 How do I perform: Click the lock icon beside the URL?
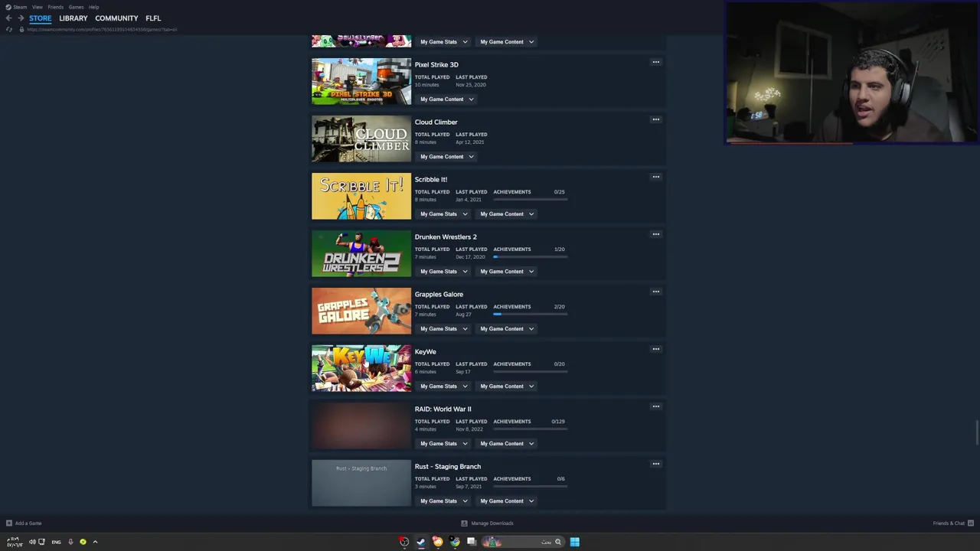click(21, 30)
